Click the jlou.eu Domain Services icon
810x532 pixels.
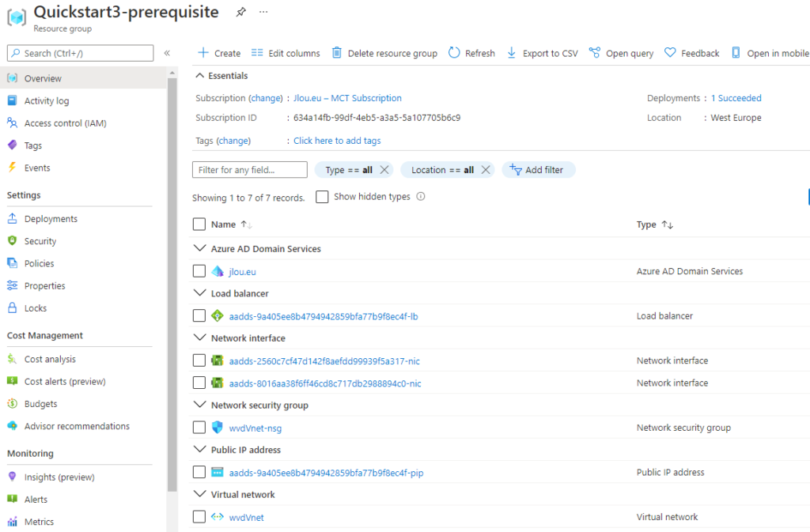click(218, 271)
